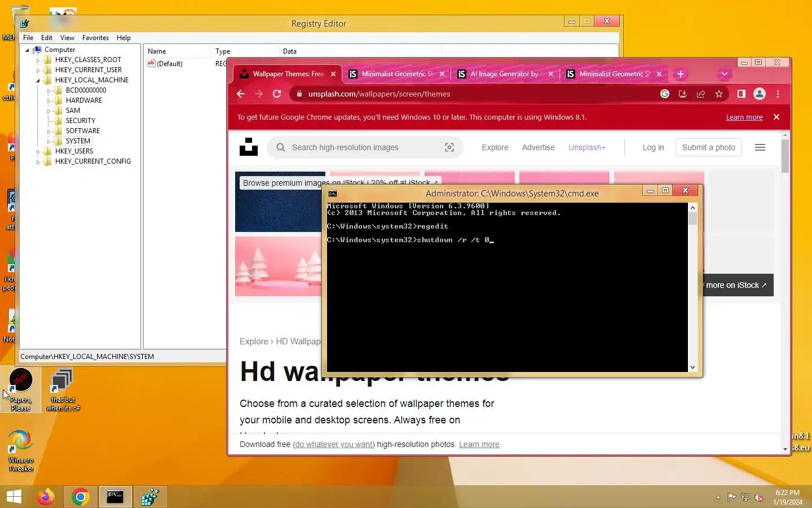
Task: Click the share page icon in address bar
Action: point(701,94)
